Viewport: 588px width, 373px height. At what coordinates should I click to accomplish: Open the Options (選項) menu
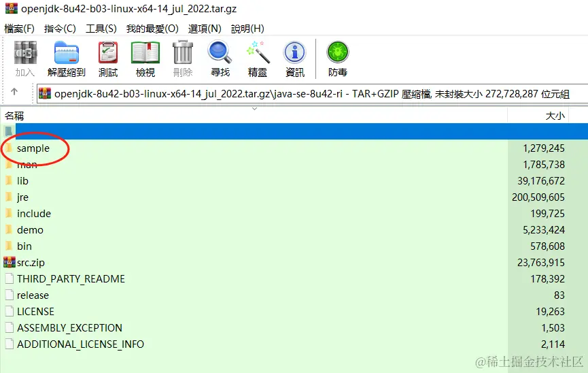205,29
